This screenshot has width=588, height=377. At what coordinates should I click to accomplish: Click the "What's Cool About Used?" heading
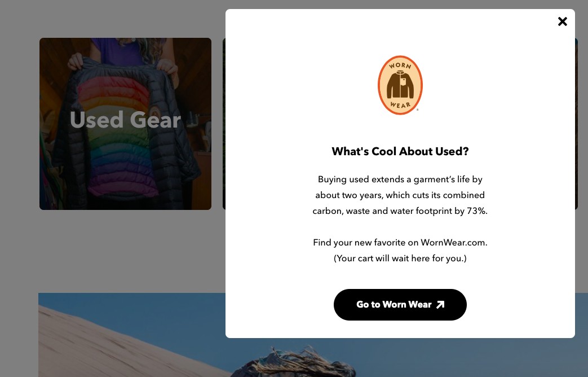click(400, 151)
